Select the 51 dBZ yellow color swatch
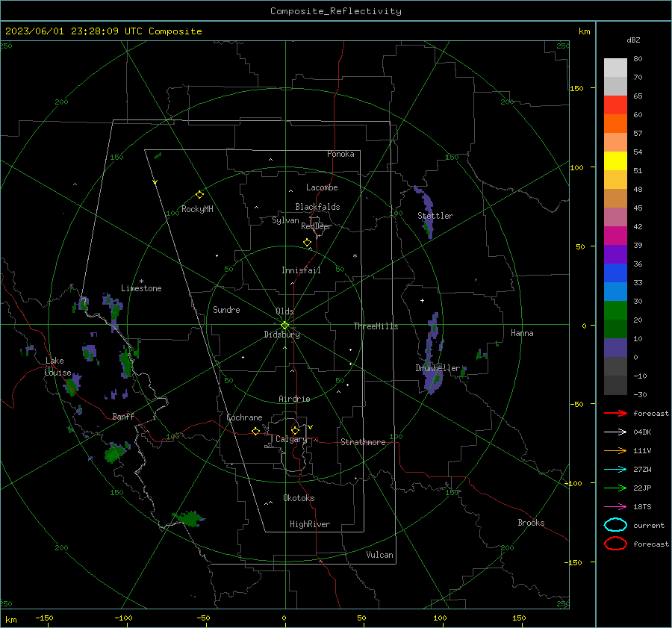The height and width of the screenshot is (628, 672). [x=615, y=161]
